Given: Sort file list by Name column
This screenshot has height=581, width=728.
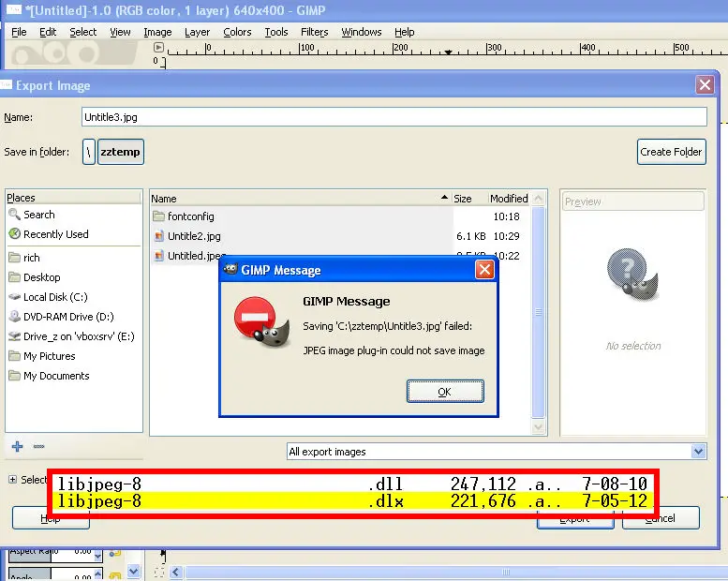Looking at the screenshot, I should (x=301, y=199).
